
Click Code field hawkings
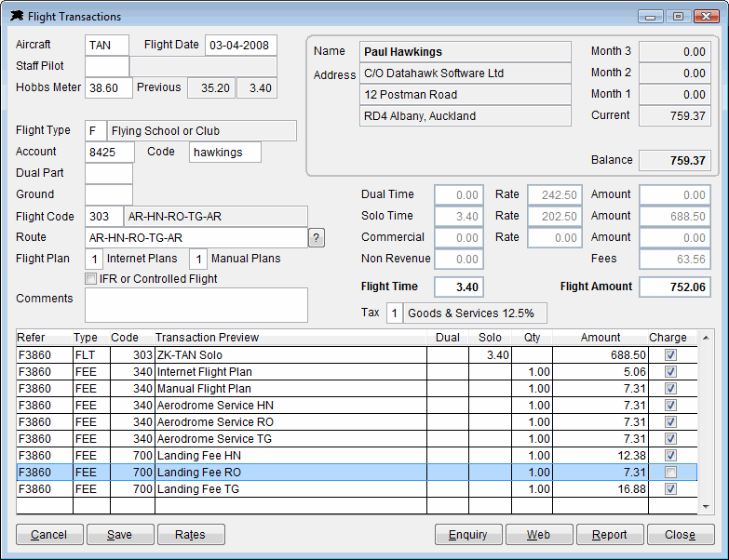pyautogui.click(x=225, y=153)
